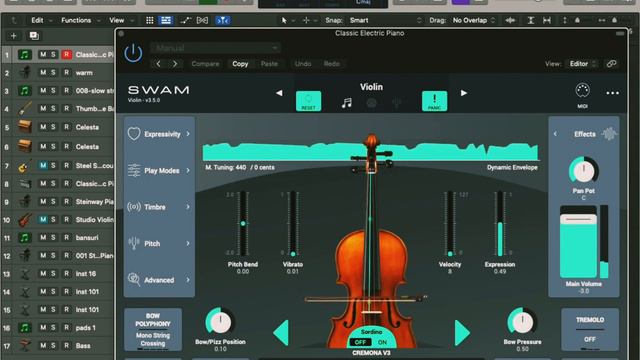Mute the warm track
Viewport: 640px width, 360px height.
click(43, 73)
